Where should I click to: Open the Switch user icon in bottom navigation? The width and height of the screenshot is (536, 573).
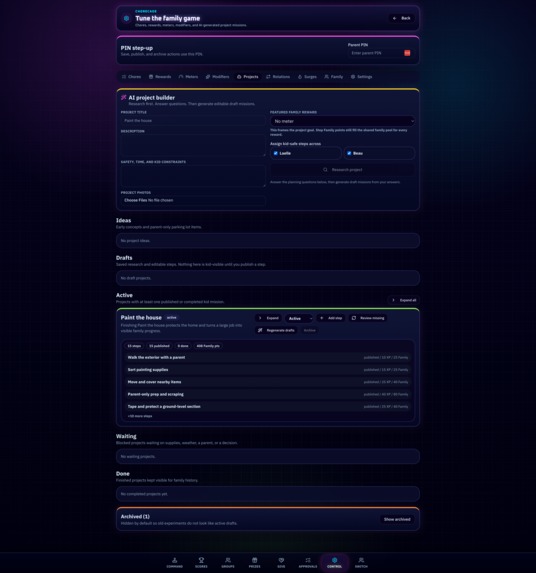point(361,560)
